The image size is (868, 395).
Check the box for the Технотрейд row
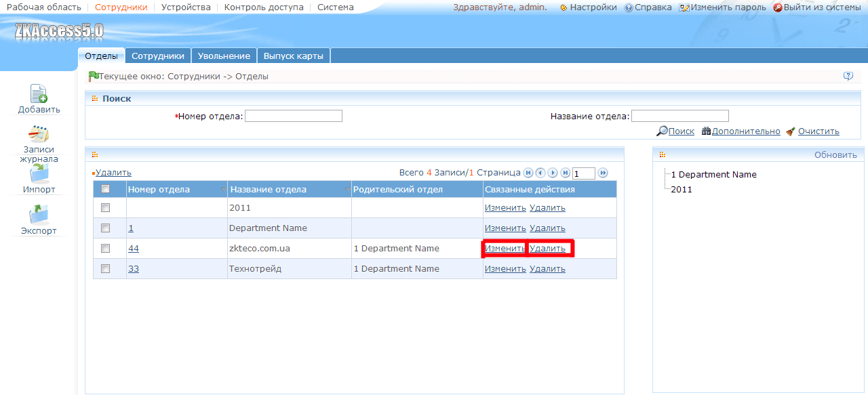click(x=105, y=268)
